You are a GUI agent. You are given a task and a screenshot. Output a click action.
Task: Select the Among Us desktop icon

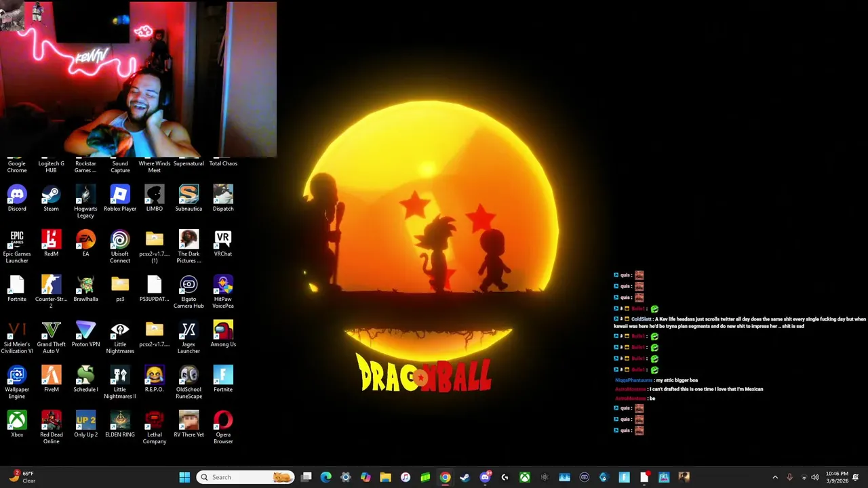tap(223, 334)
